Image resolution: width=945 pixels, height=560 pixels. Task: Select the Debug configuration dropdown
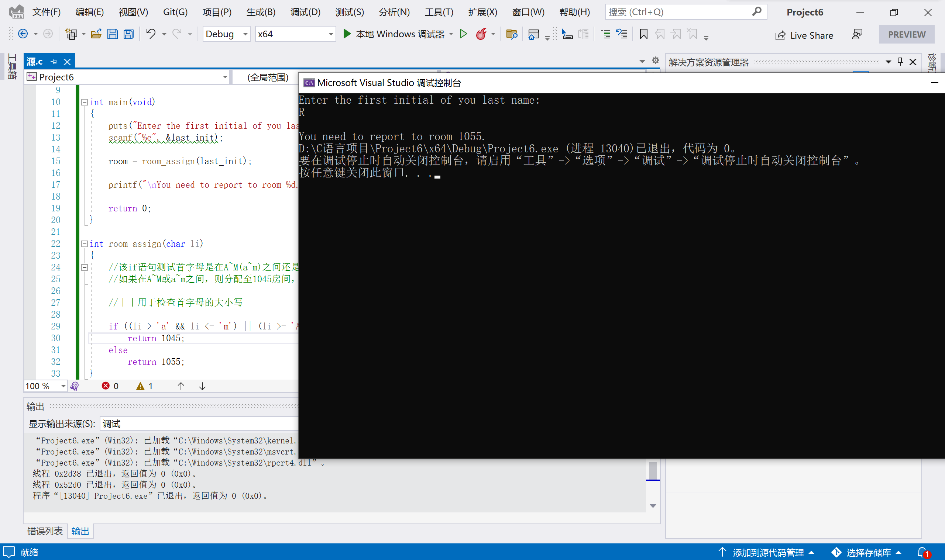click(x=227, y=35)
